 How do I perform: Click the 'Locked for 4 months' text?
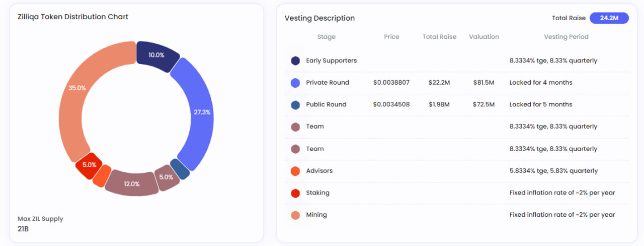click(541, 83)
